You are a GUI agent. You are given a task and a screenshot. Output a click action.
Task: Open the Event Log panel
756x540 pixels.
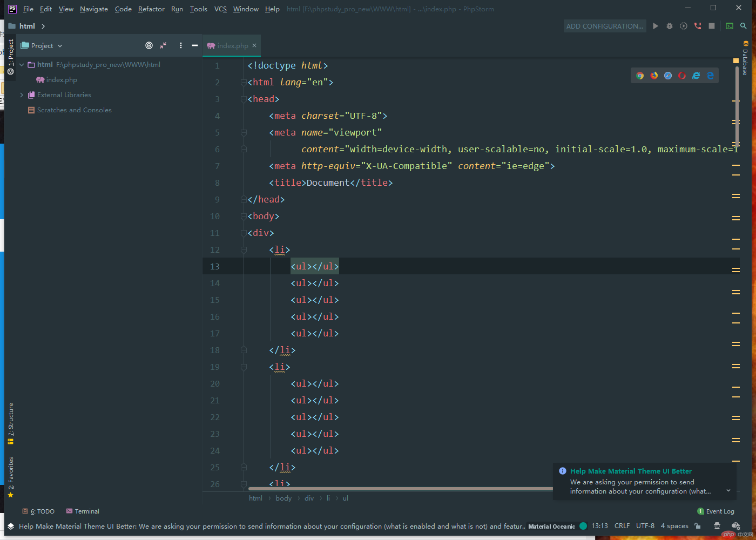pos(715,511)
